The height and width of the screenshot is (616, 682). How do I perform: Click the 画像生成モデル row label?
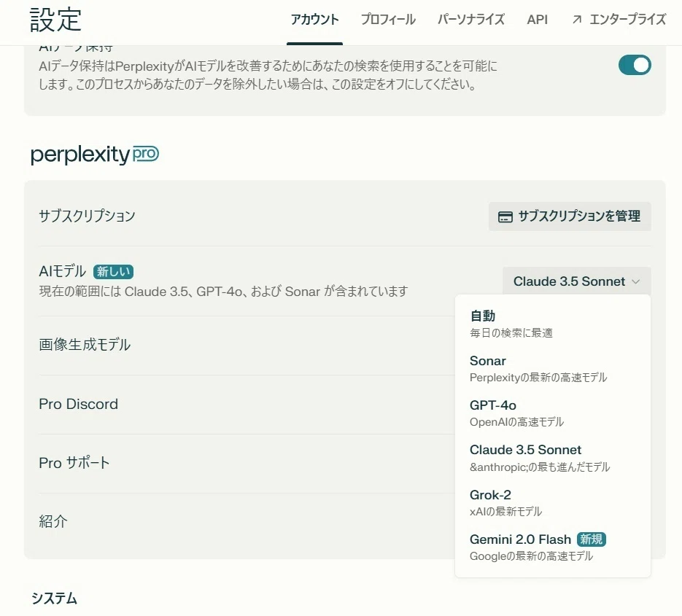(x=85, y=345)
